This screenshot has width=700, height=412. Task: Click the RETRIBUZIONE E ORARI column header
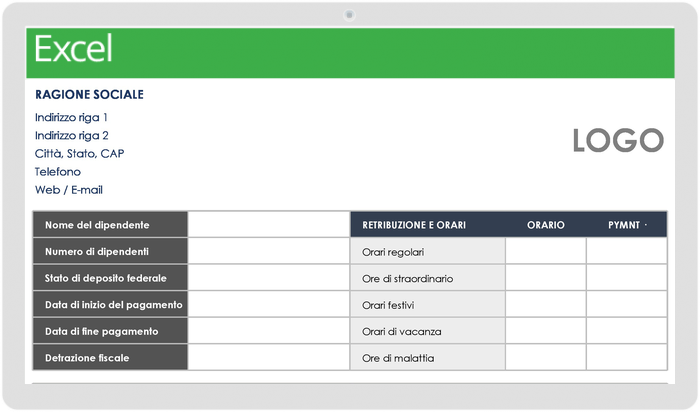414,225
